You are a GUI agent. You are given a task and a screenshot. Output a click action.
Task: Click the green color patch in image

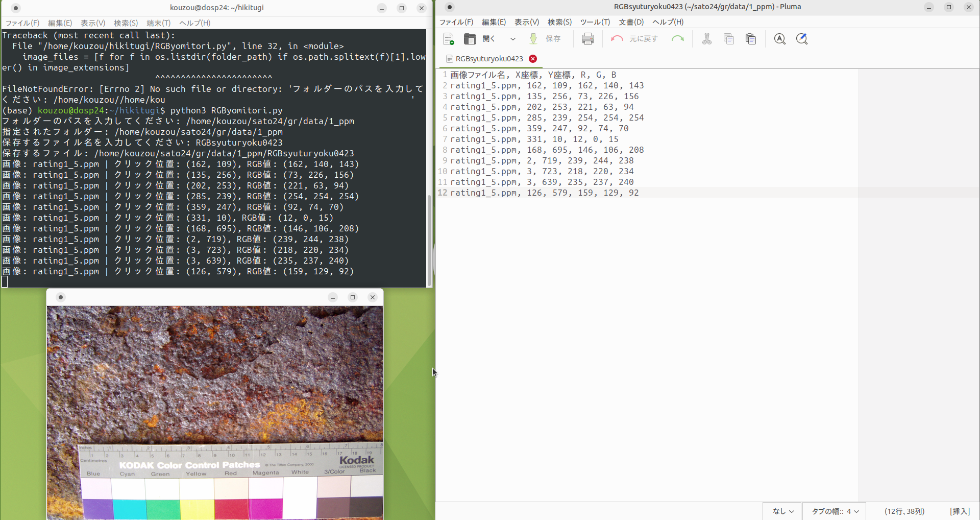pyautogui.click(x=162, y=509)
